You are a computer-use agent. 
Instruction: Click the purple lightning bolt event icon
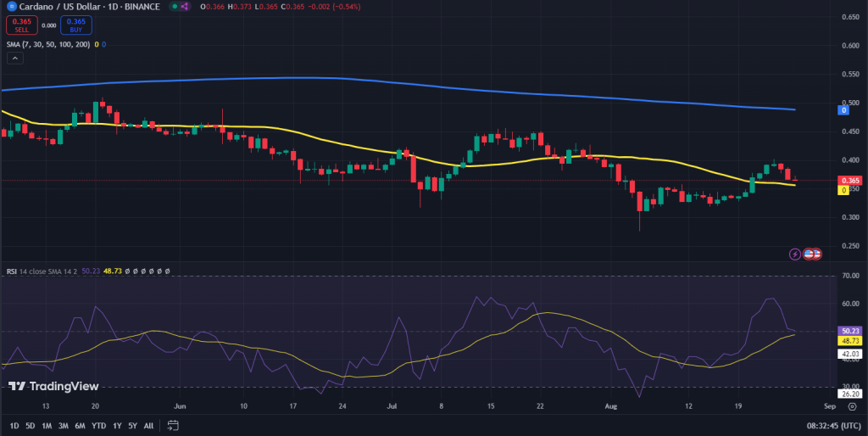point(795,254)
